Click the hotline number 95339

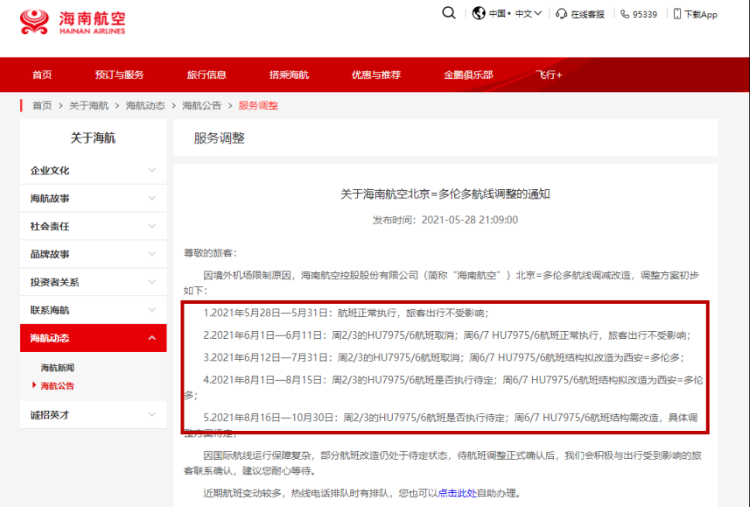click(644, 14)
